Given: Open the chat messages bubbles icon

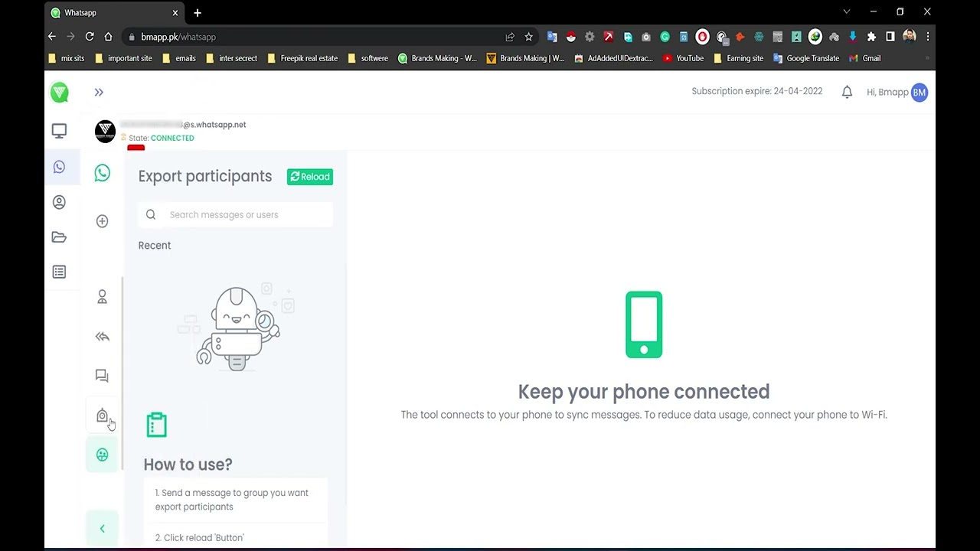Looking at the screenshot, I should click(x=102, y=376).
